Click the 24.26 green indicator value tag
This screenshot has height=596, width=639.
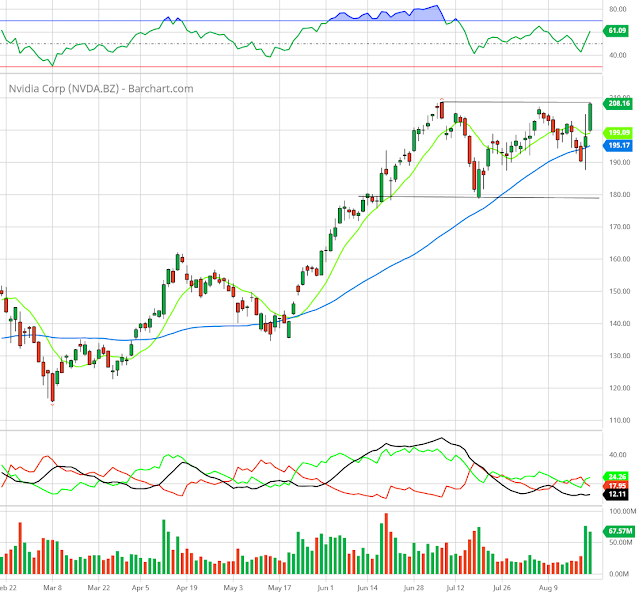point(616,477)
